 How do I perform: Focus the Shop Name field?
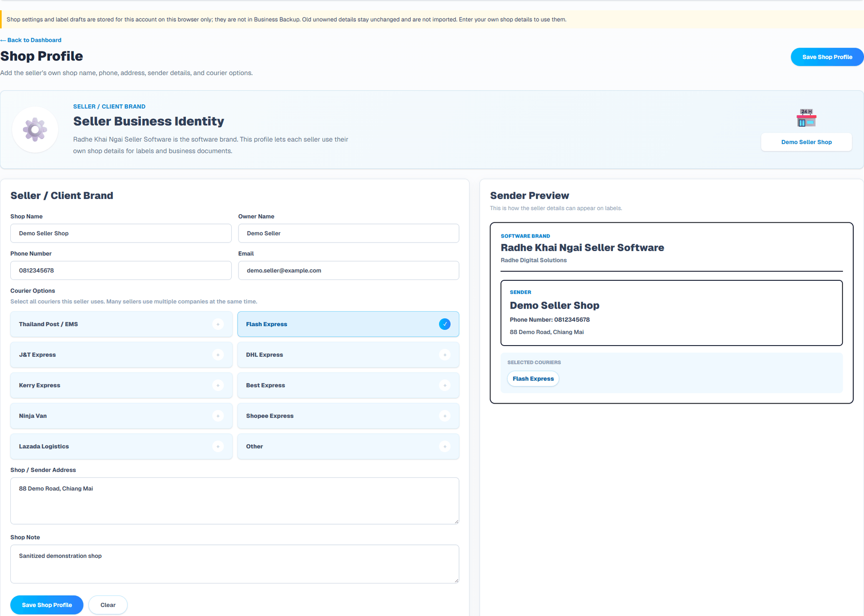(121, 233)
